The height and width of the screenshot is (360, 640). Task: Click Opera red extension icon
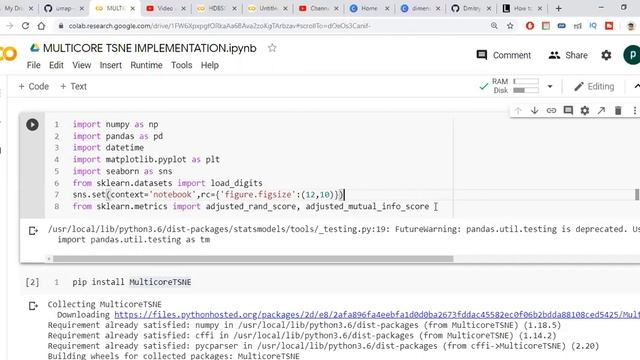click(530, 26)
